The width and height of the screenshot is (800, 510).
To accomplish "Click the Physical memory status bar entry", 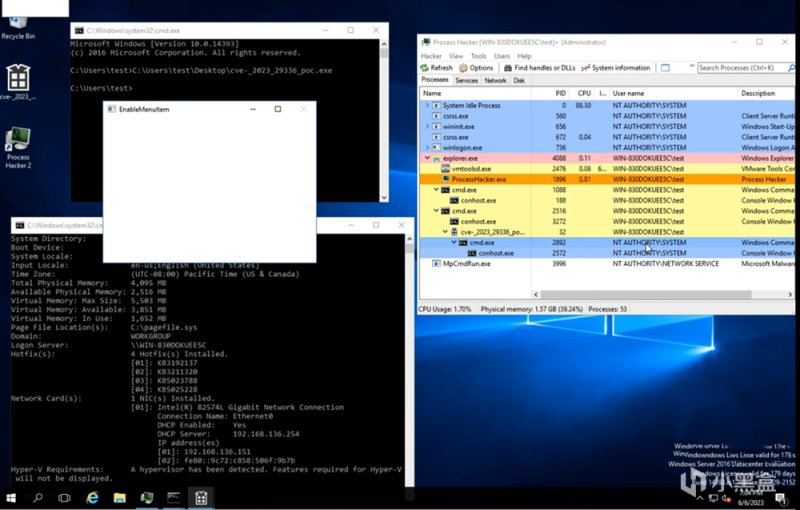I will [532, 309].
